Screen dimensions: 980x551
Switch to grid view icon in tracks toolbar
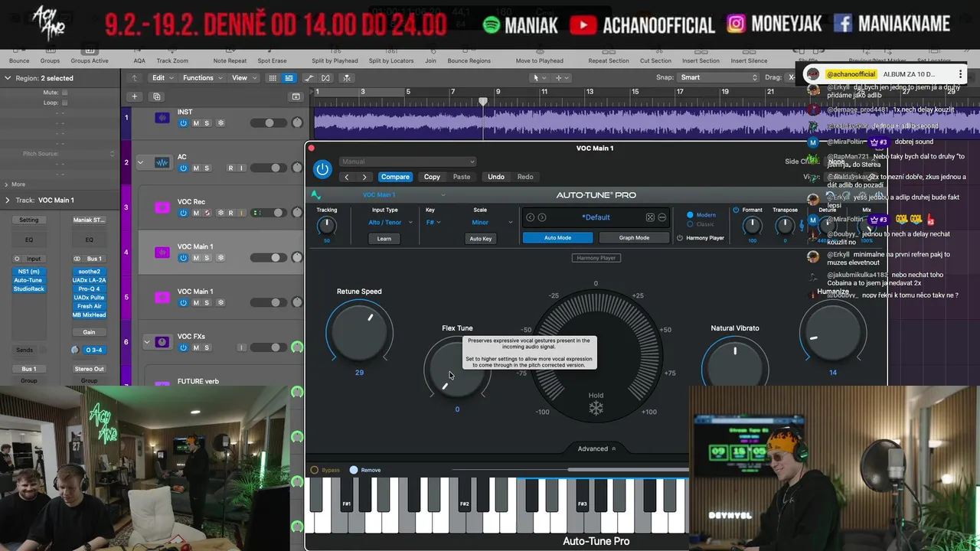coord(273,78)
